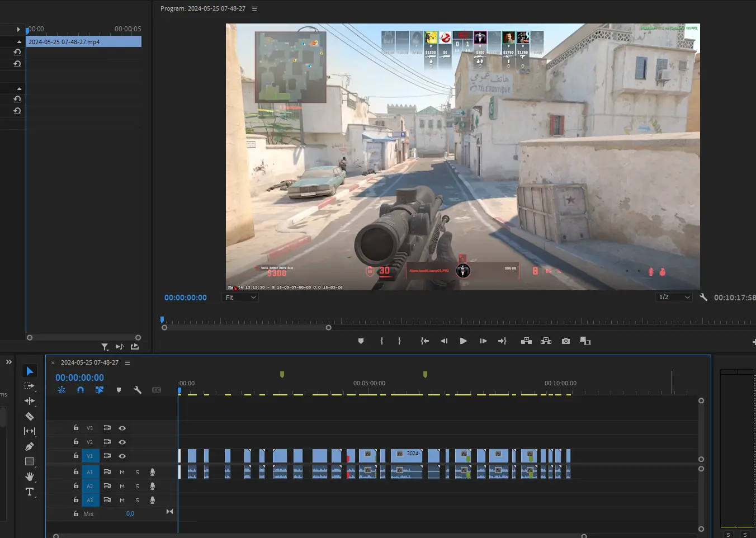Toggle timeline Snap magnet icon
756x538 pixels.
coord(81,390)
